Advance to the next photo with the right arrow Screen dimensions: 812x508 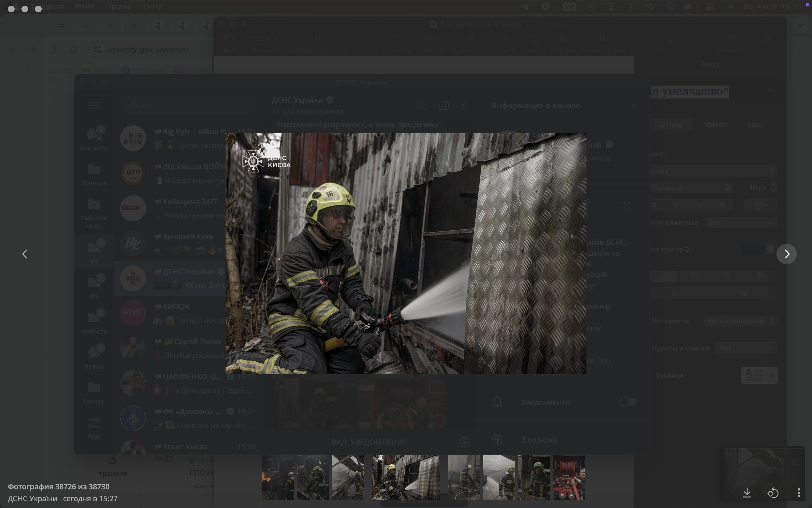click(x=787, y=254)
